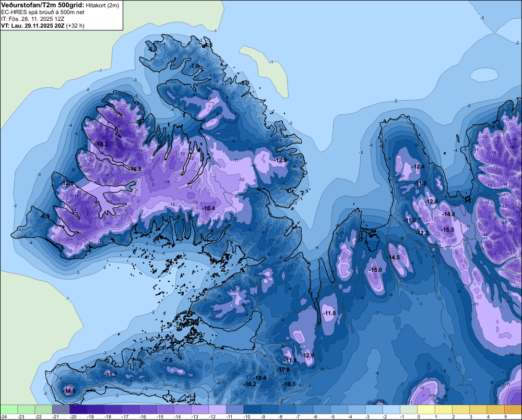Click the light green legend swatch right of -24
Image resolution: width=522 pixels, height=420 pixels.
tap(9, 409)
